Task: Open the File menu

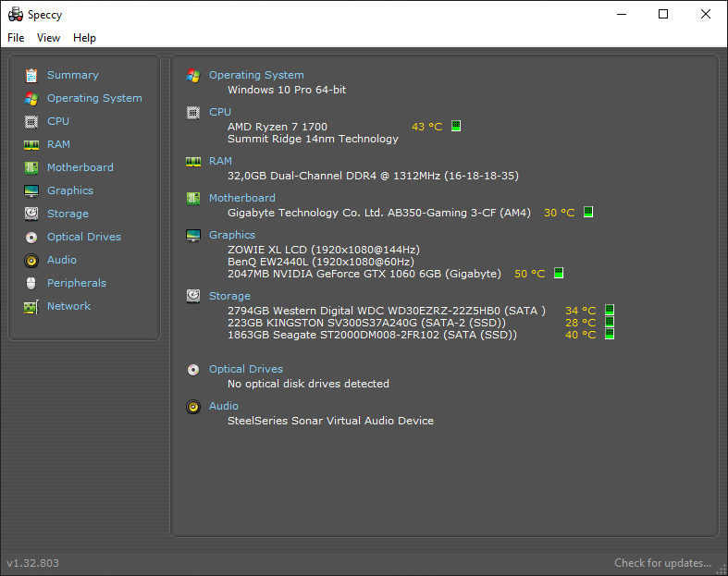Action: [x=16, y=38]
